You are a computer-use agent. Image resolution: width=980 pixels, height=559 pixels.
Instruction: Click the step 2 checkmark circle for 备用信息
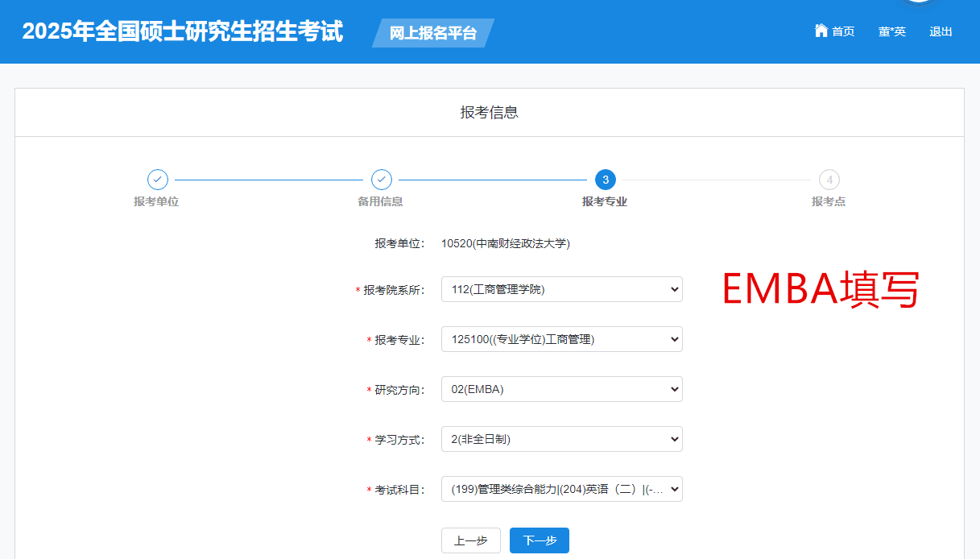382,180
